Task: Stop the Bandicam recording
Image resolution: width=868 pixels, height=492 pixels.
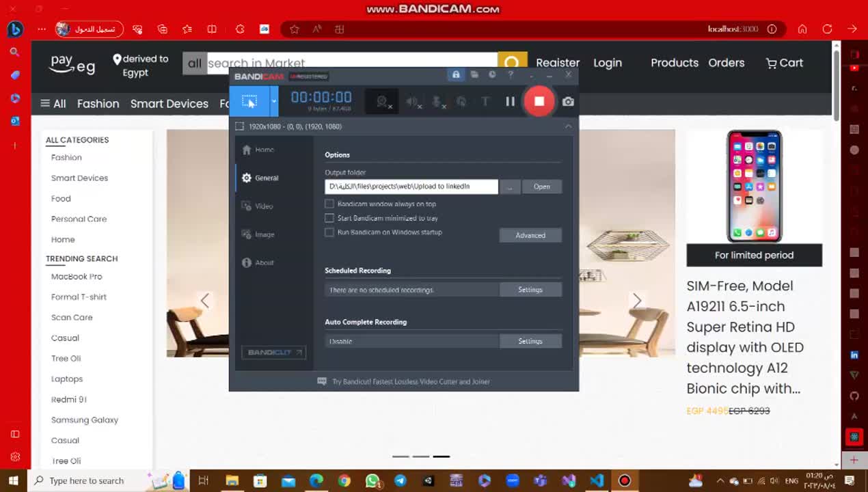Action: [x=539, y=101]
